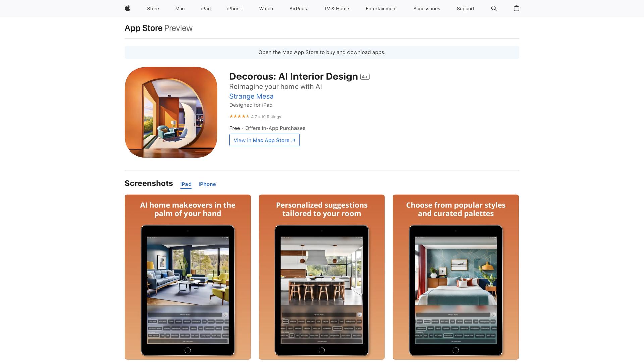644x362 pixels.
Task: Open the Accessories navigation item
Action: 426,8
